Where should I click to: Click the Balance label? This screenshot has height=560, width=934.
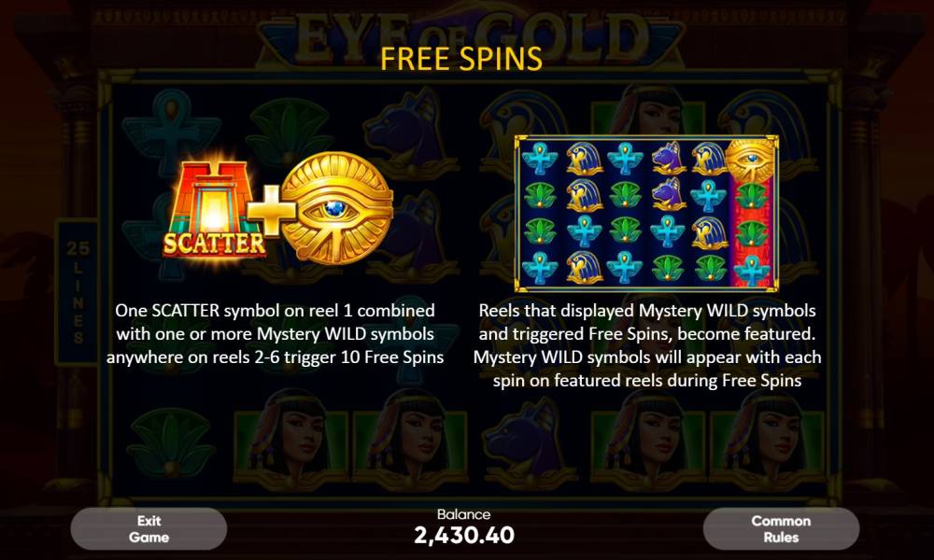coord(464,514)
